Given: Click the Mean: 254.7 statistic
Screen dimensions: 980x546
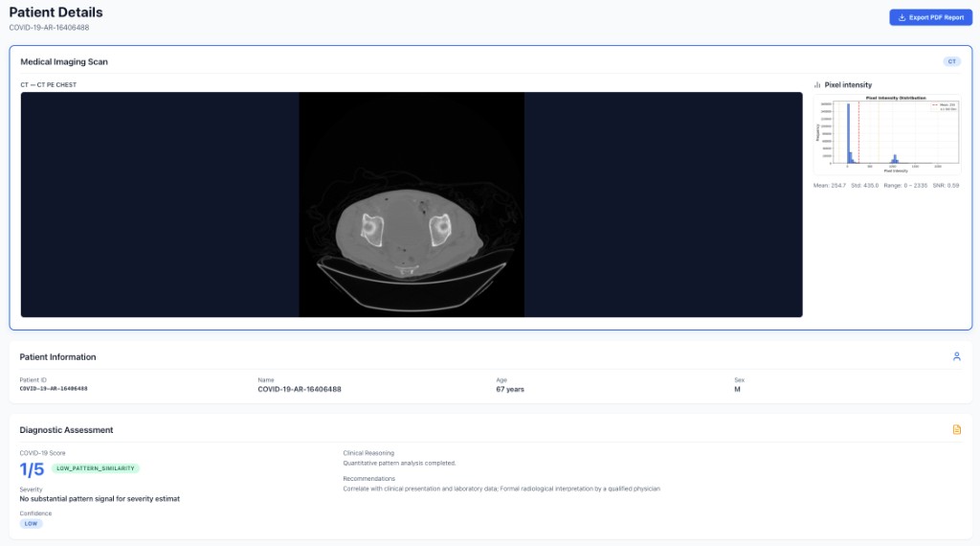Looking at the screenshot, I should click(x=830, y=186).
